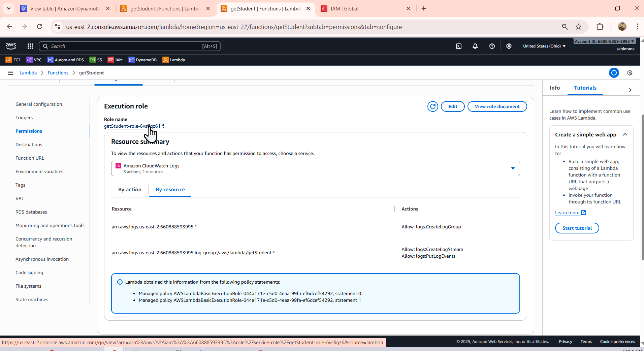The height and width of the screenshot is (351, 644).
Task: Open the United States (Ohio) region dropdown
Action: click(x=544, y=46)
